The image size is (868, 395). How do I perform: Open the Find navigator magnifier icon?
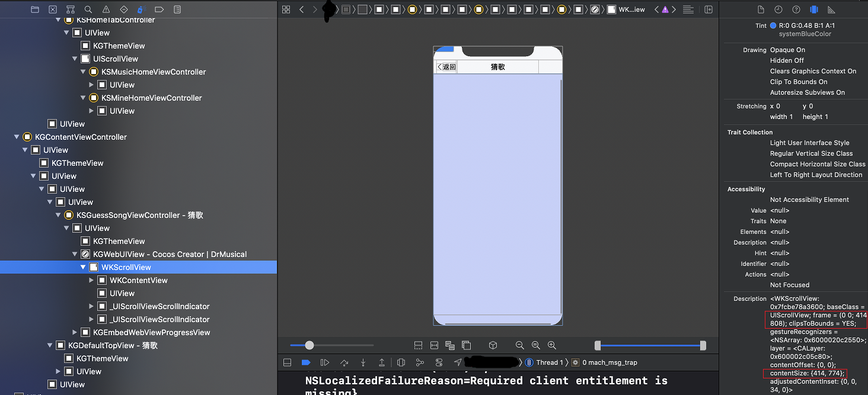click(x=88, y=9)
